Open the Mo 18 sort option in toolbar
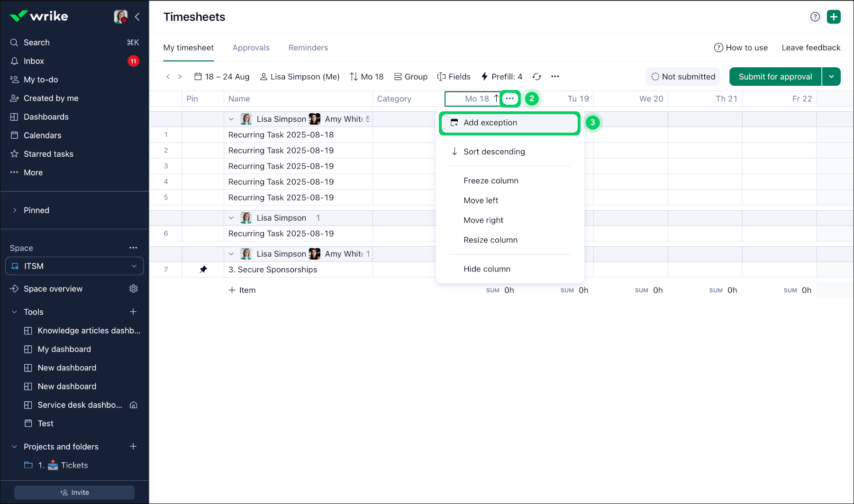This screenshot has height=504, width=854. point(367,77)
